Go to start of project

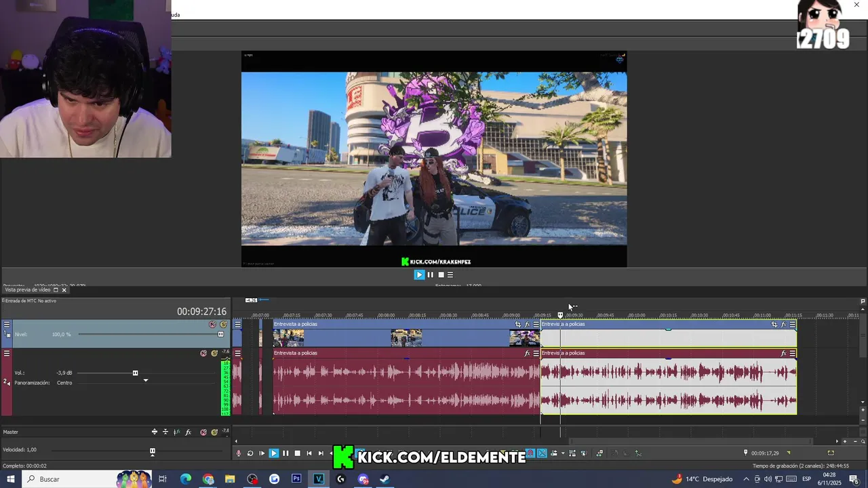point(309,453)
